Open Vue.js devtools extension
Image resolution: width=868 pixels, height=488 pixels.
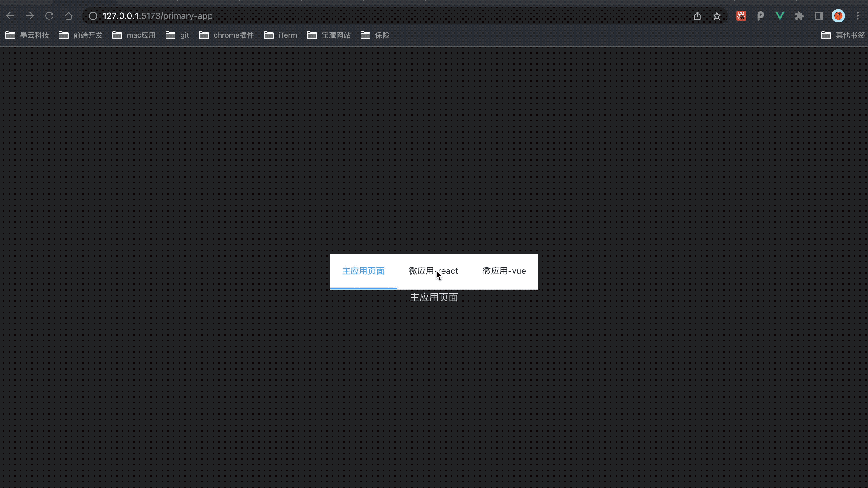point(780,16)
